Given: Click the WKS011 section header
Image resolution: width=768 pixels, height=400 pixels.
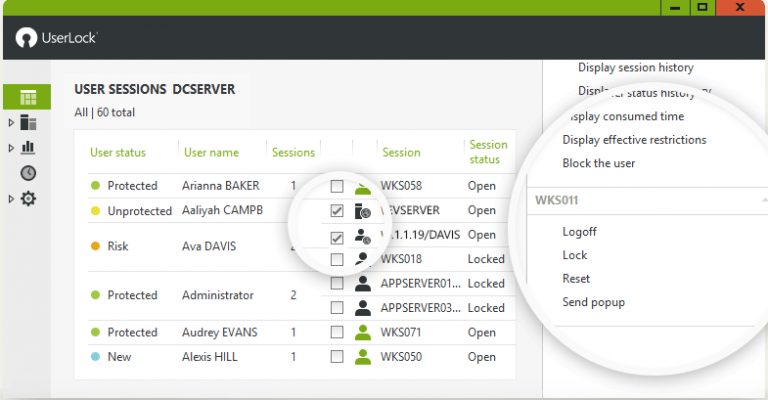Looking at the screenshot, I should (x=556, y=200).
